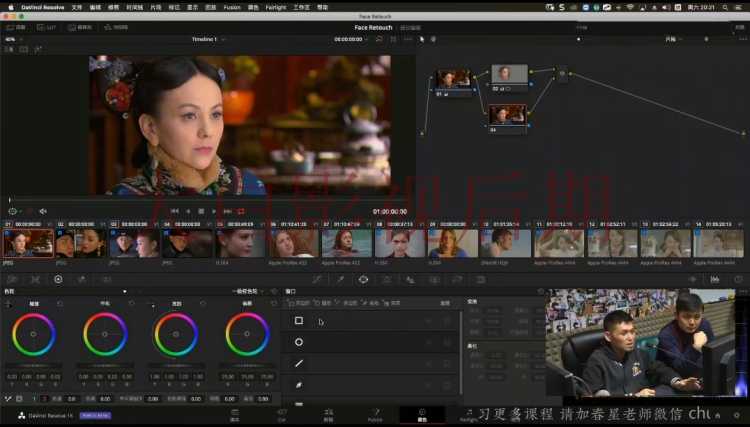Open node editor options menu

[743, 39]
